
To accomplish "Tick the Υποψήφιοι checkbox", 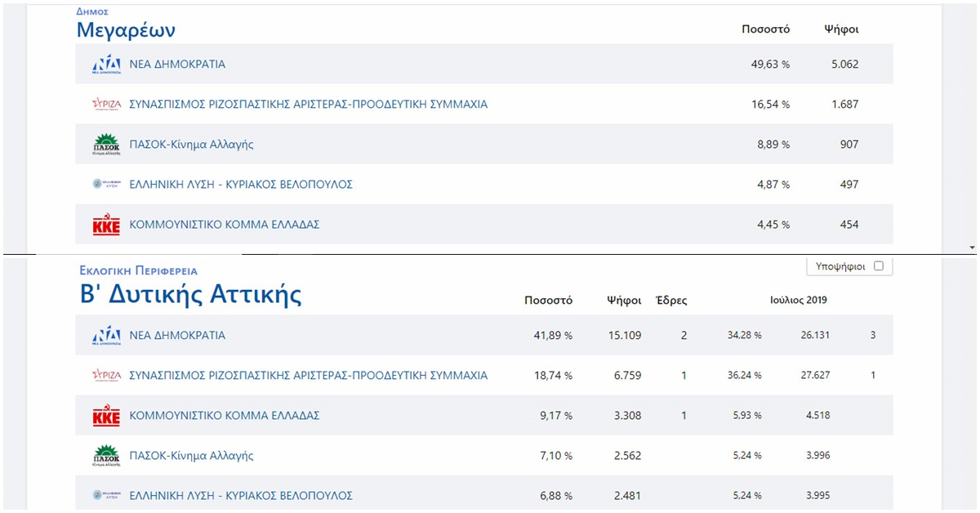I will (879, 266).
